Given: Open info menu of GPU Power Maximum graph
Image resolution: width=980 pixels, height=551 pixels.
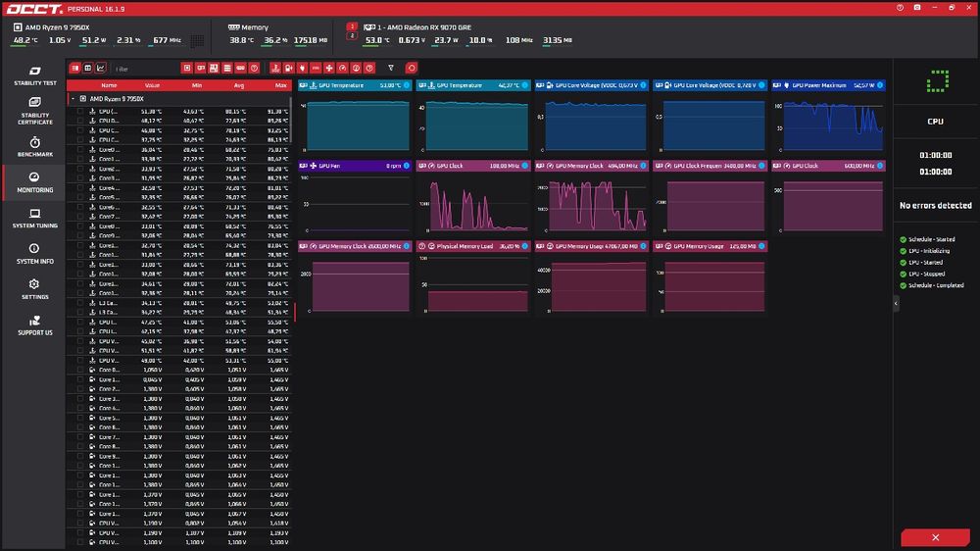Looking at the screenshot, I should click(x=880, y=85).
